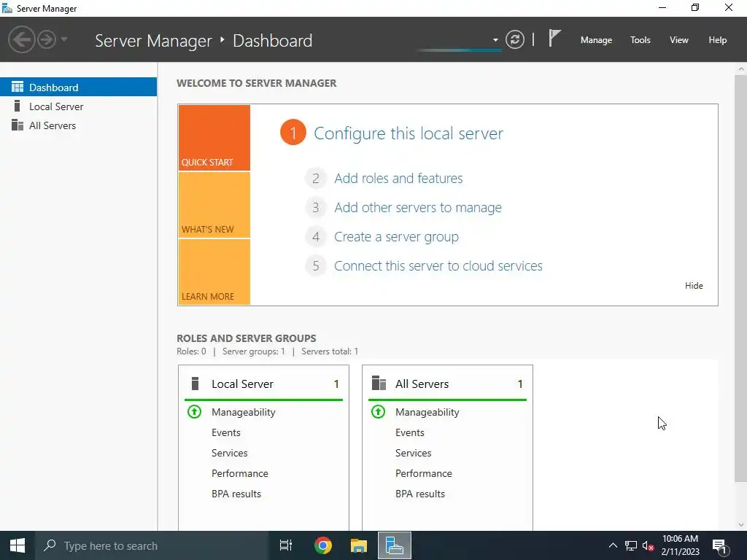Open the Action Center notification icon
747x560 pixels.
pyautogui.click(x=719, y=546)
